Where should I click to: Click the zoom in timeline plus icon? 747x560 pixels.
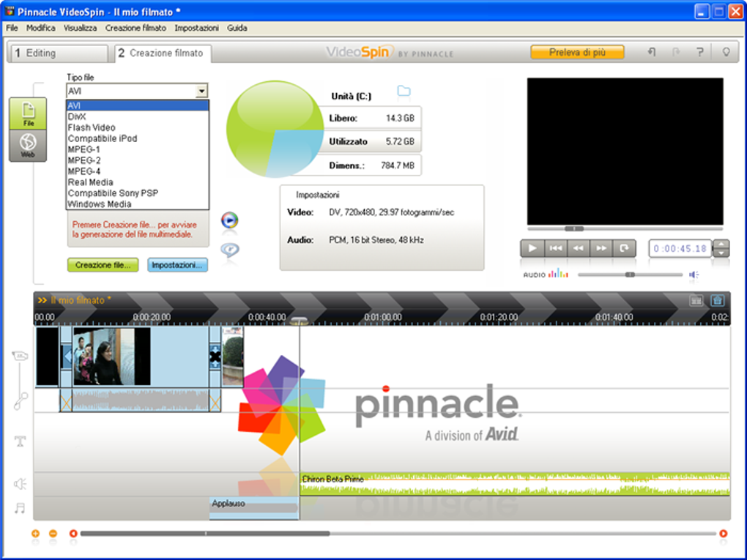click(x=35, y=534)
